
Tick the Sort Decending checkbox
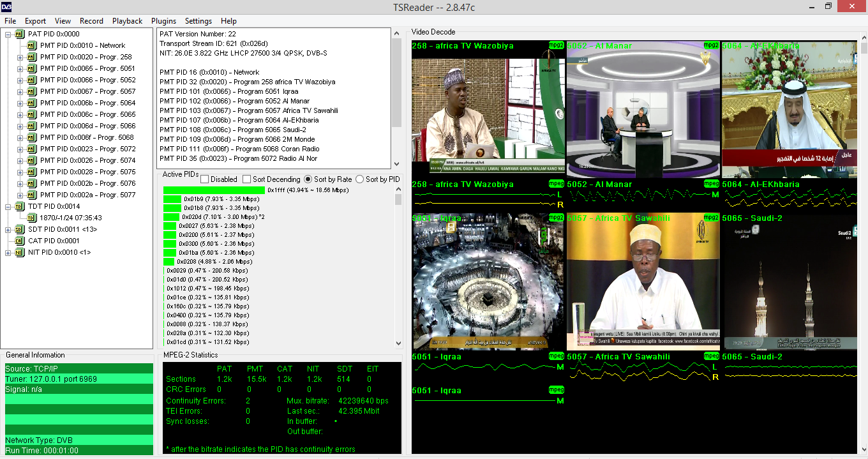pos(247,179)
